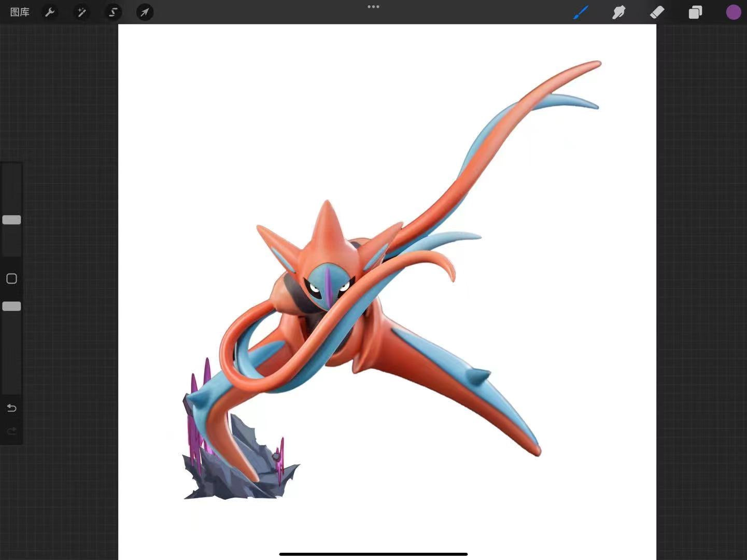Redo with the dimmed redo arrow
Screen dimensions: 747x560
[11, 431]
